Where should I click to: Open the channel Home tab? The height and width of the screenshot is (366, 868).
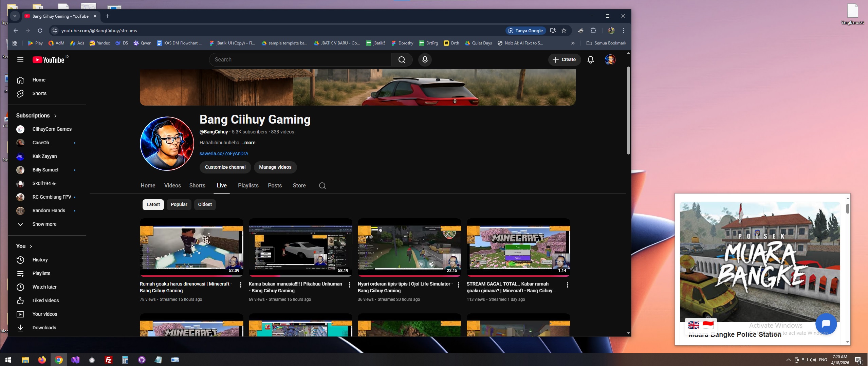(148, 186)
